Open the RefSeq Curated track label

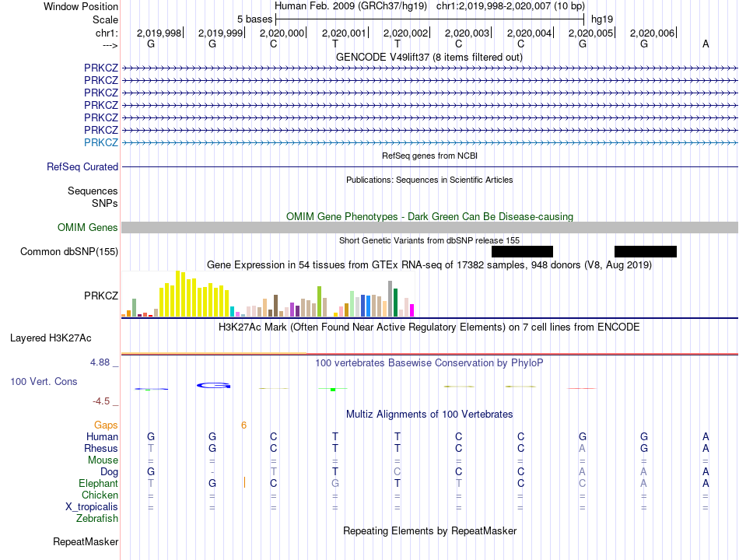(x=82, y=167)
